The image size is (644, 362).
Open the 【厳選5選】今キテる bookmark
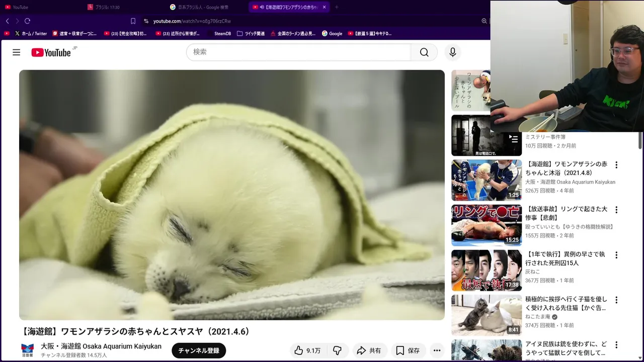(x=369, y=34)
